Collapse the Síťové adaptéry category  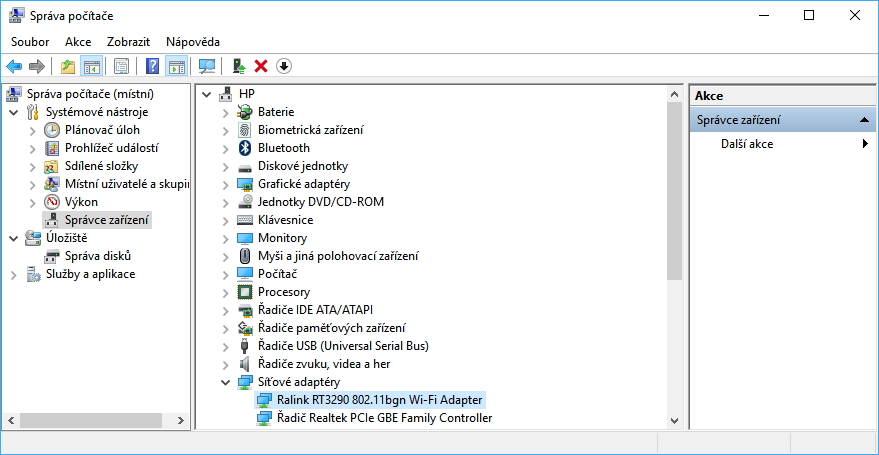[225, 382]
